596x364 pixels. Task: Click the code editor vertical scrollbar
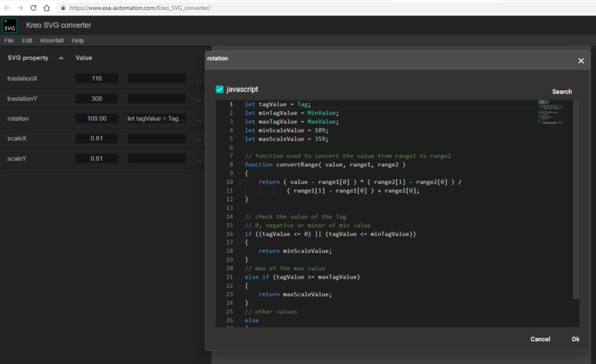pos(575,199)
